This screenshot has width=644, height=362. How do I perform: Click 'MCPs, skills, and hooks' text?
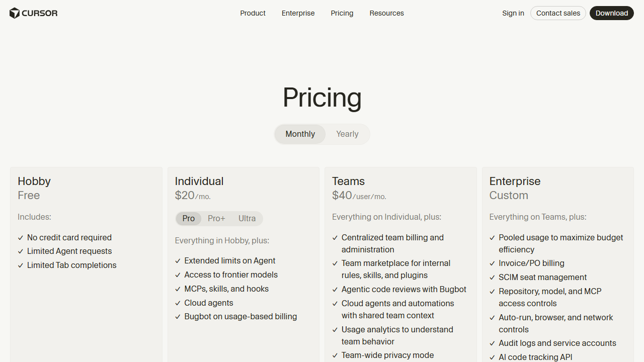pos(226,289)
